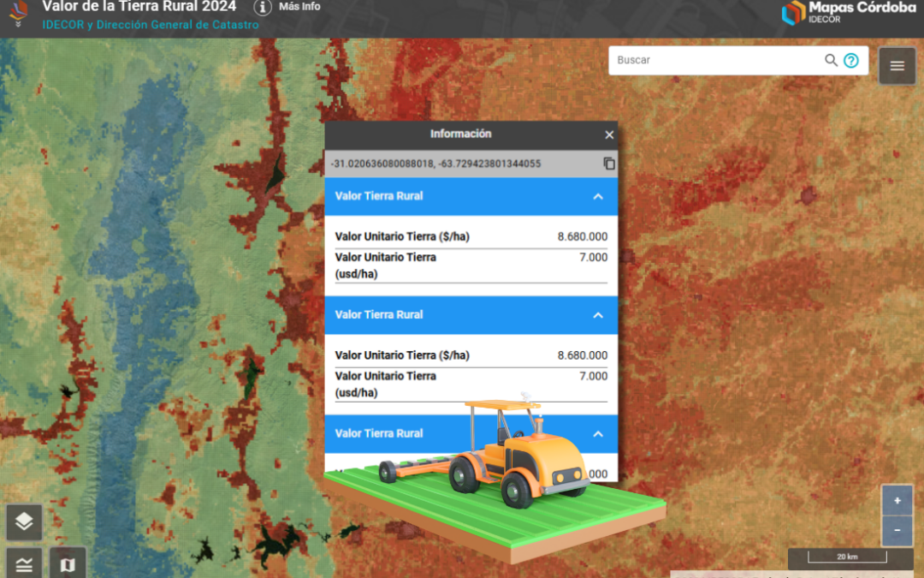Click the second 7.000 usd/ha value
Image resolution: width=924 pixels, height=578 pixels.
tap(594, 376)
